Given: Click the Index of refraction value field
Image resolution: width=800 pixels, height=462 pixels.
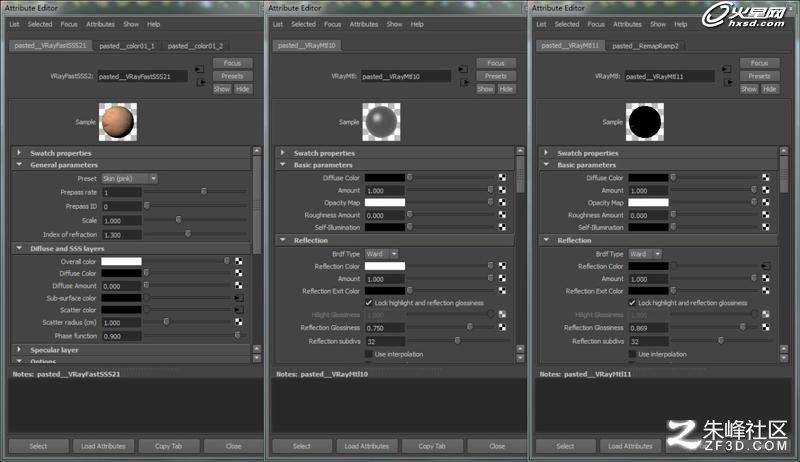Looking at the screenshot, I should (x=121, y=235).
